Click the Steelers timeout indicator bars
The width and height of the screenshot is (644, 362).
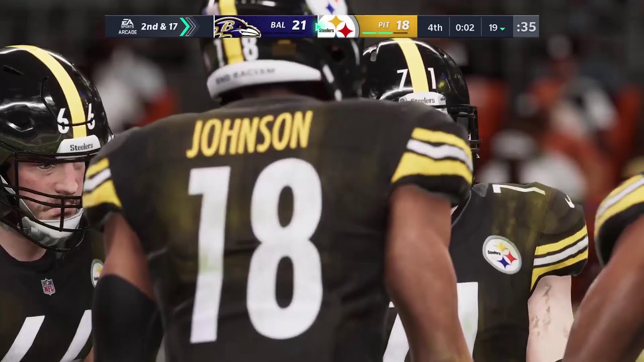click(384, 33)
